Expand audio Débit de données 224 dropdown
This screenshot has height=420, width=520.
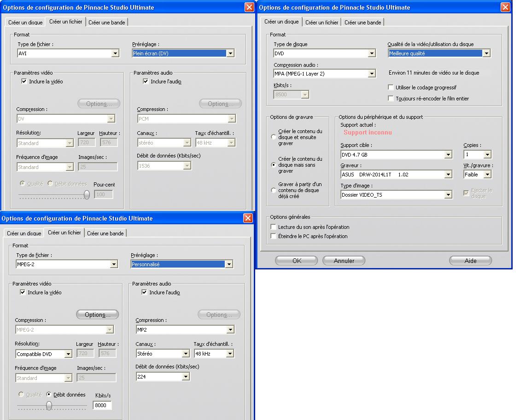click(x=163, y=377)
